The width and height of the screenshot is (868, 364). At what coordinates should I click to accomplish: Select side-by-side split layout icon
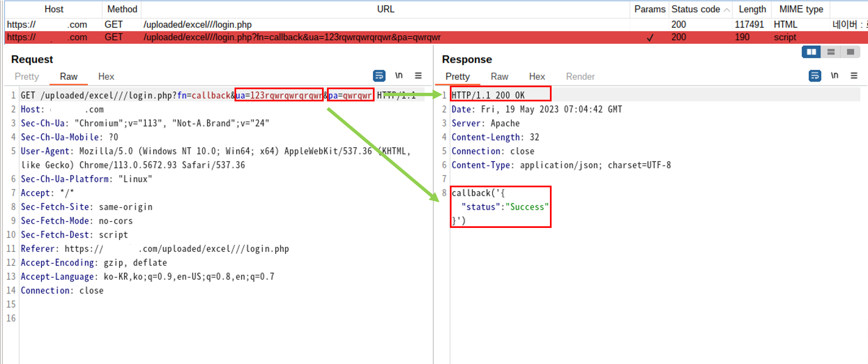pyautogui.click(x=811, y=52)
